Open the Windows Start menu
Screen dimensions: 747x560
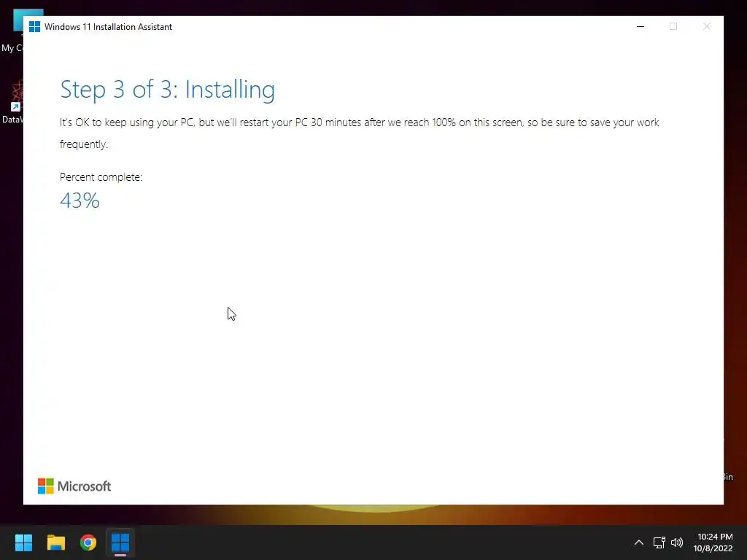(x=23, y=542)
